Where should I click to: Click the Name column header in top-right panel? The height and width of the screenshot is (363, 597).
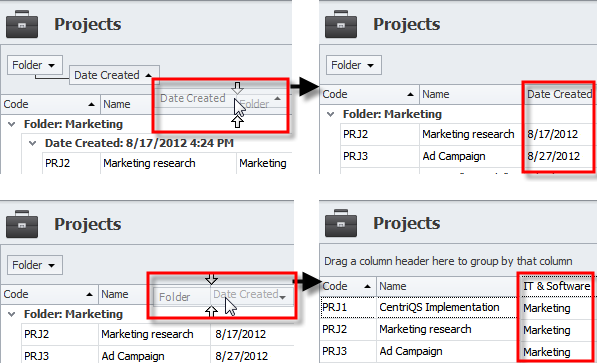[x=470, y=94]
